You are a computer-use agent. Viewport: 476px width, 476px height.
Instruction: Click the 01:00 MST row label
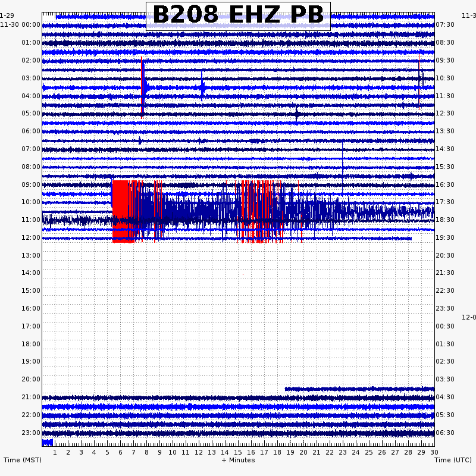[31, 42]
